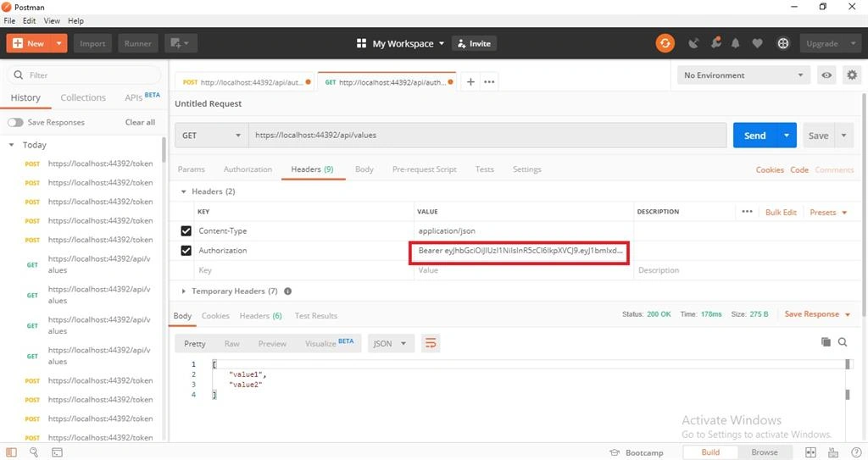Toggle sidebar icon in bottom bar
This screenshot has height=460, width=868.
pos(11,452)
